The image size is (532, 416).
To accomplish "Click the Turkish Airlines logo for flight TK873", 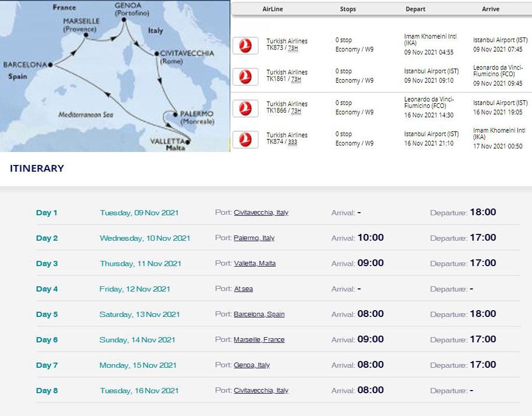I will pos(245,46).
